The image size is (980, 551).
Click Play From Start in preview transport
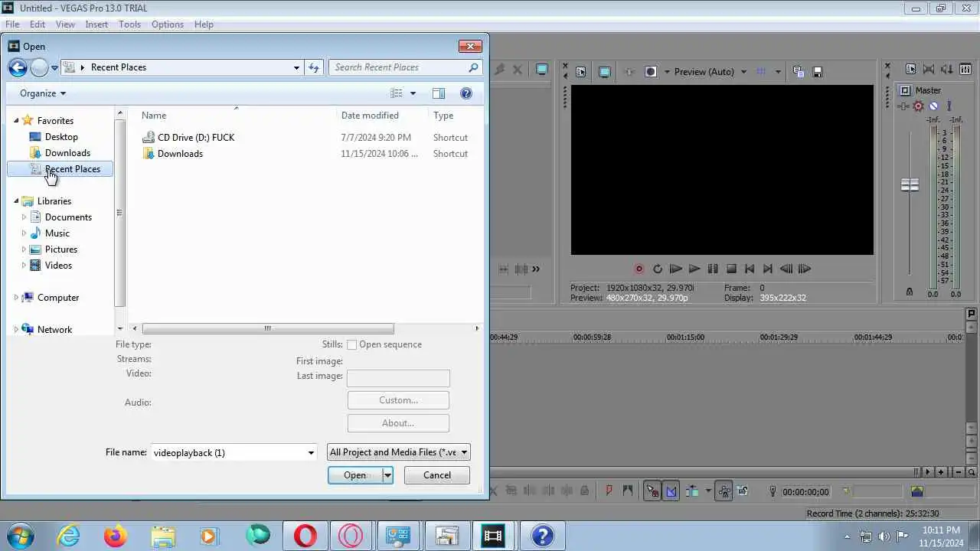click(x=676, y=269)
